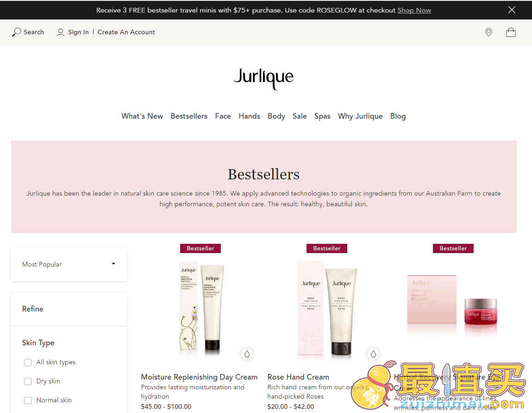Click the $20.00 - $42.00 price

tap(291, 407)
